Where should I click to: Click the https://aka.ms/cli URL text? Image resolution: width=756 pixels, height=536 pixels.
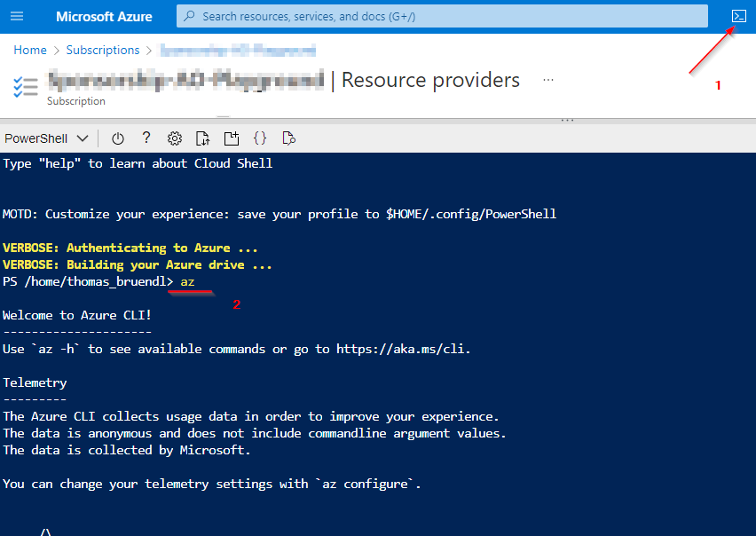coord(402,349)
